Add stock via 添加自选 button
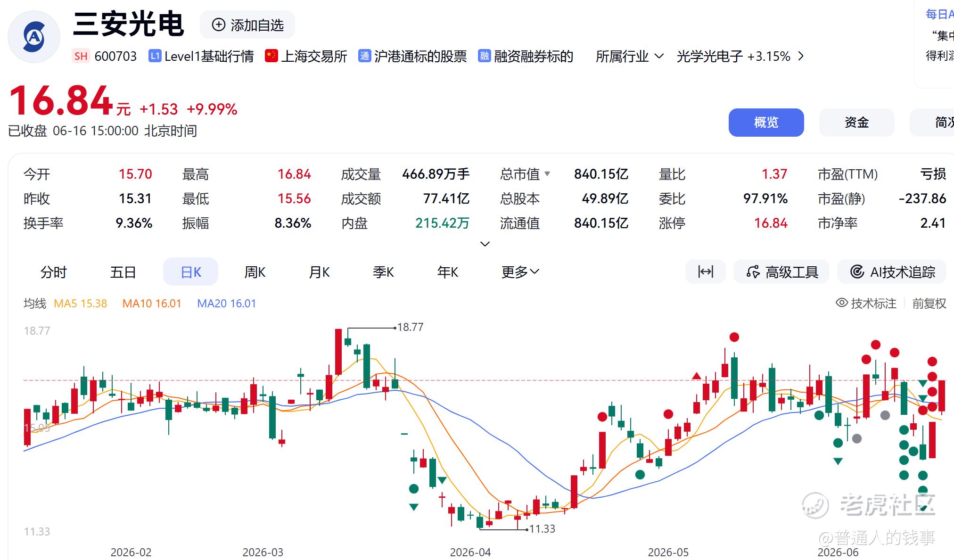The image size is (954, 560). click(x=247, y=25)
